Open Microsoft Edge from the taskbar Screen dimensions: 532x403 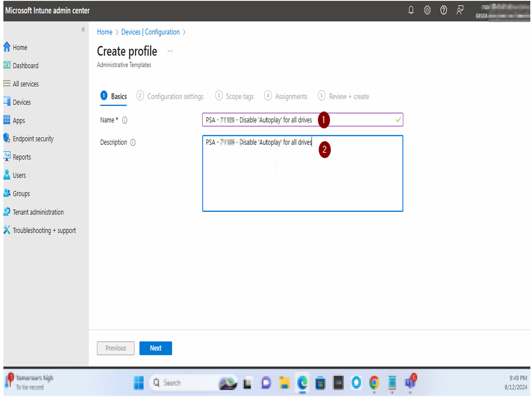pyautogui.click(x=302, y=383)
